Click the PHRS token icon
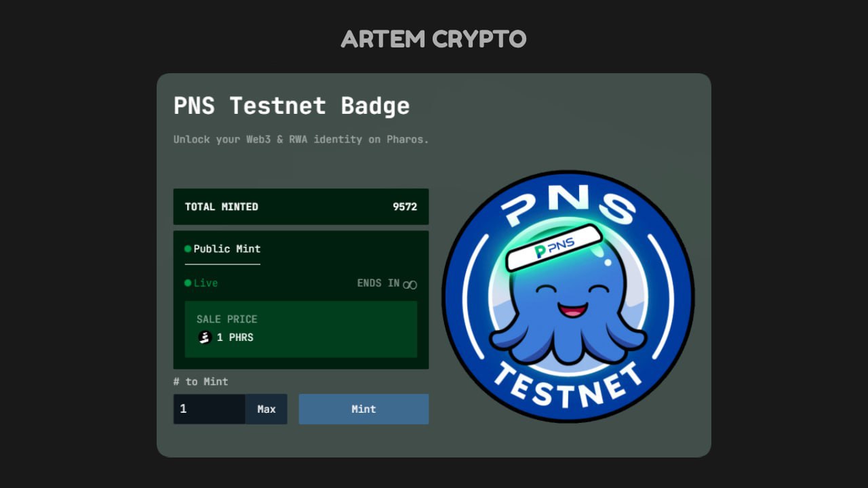The width and height of the screenshot is (868, 488). point(205,337)
